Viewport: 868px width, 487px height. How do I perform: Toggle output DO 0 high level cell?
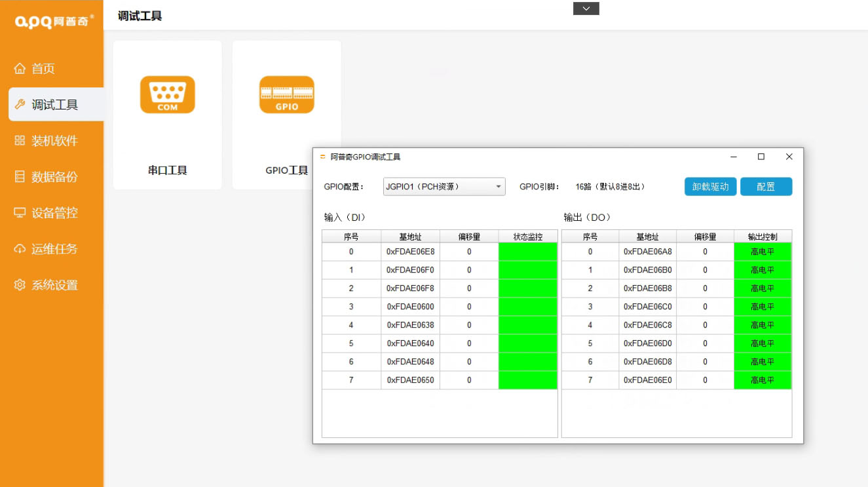(x=763, y=252)
